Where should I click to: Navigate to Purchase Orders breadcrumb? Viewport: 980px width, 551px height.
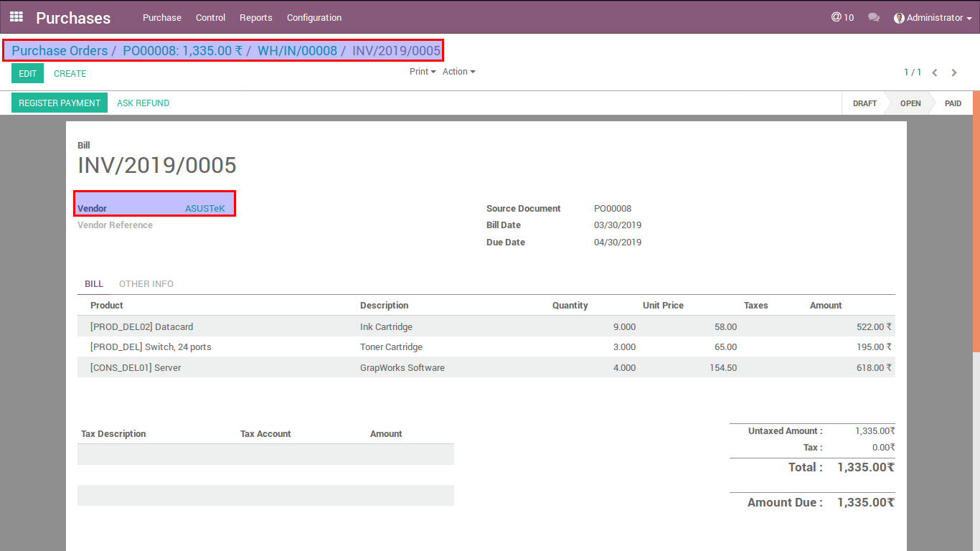coord(60,51)
